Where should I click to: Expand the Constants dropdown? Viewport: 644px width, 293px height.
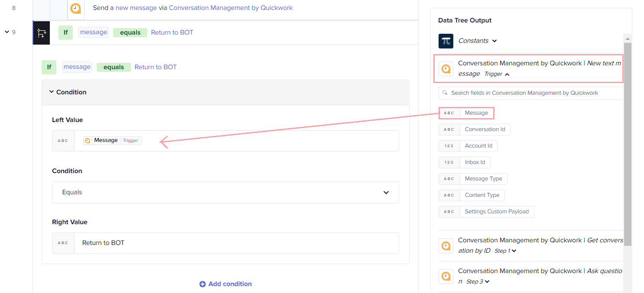click(x=494, y=41)
